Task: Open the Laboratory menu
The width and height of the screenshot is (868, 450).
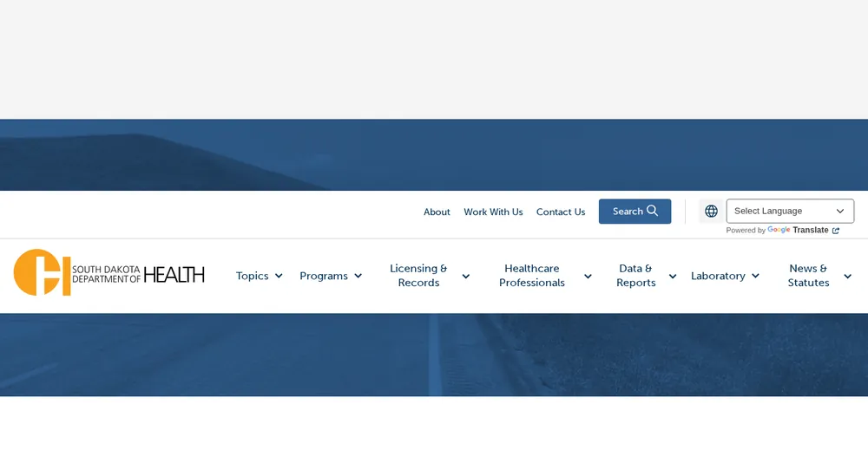Action: tap(718, 276)
